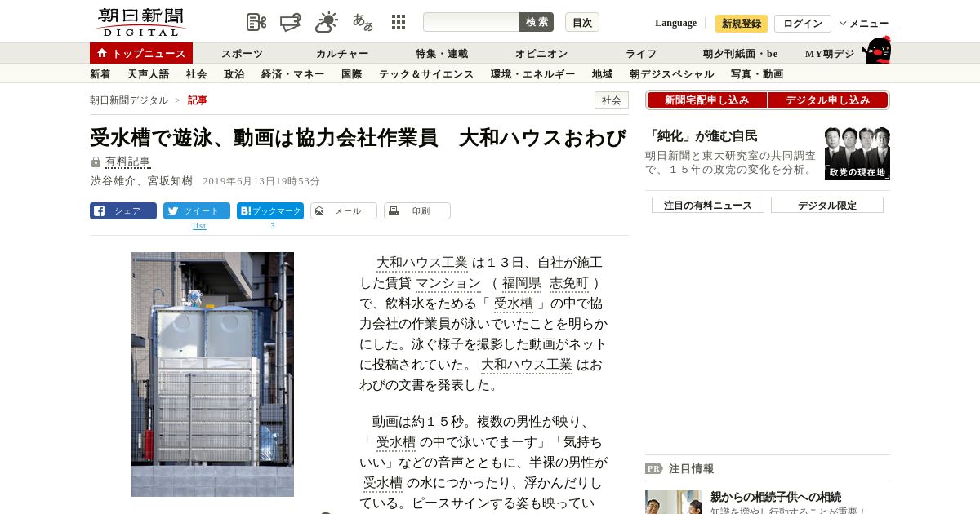Image resolution: width=980 pixels, height=514 pixels.
Task: Click the envelope icon on メール button
Action: pos(319,210)
